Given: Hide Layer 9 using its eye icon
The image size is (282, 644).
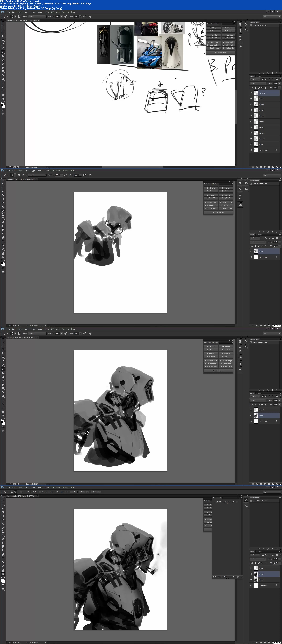Looking at the screenshot, I should pyautogui.click(x=251, y=116).
